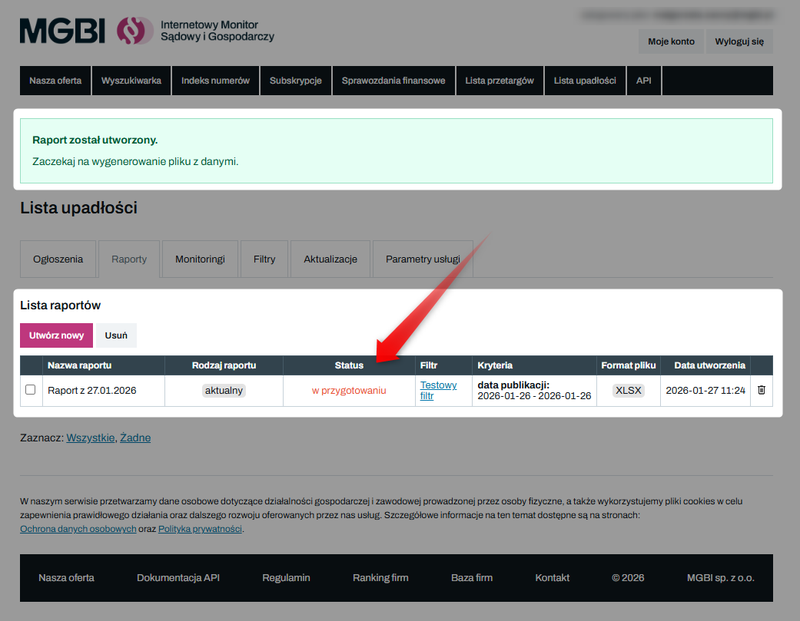Log out via Wyloguj się
Screen dimensions: 800x621
pyautogui.click(x=739, y=42)
